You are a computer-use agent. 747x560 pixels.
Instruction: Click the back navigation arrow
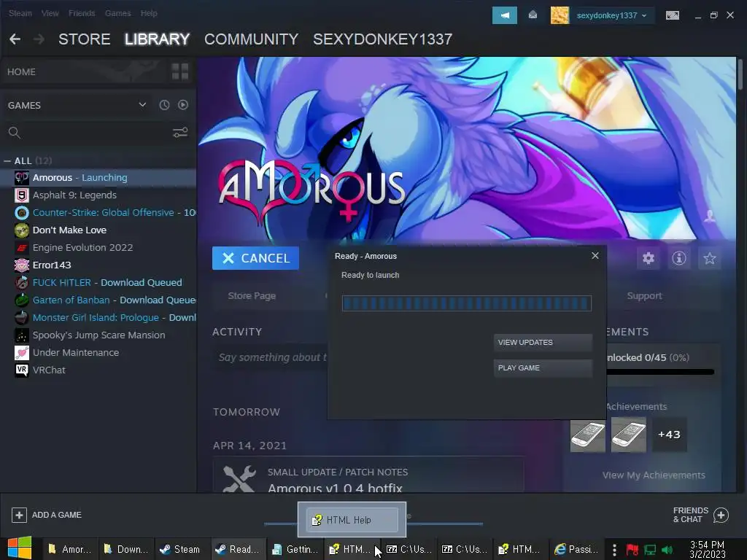(15, 39)
